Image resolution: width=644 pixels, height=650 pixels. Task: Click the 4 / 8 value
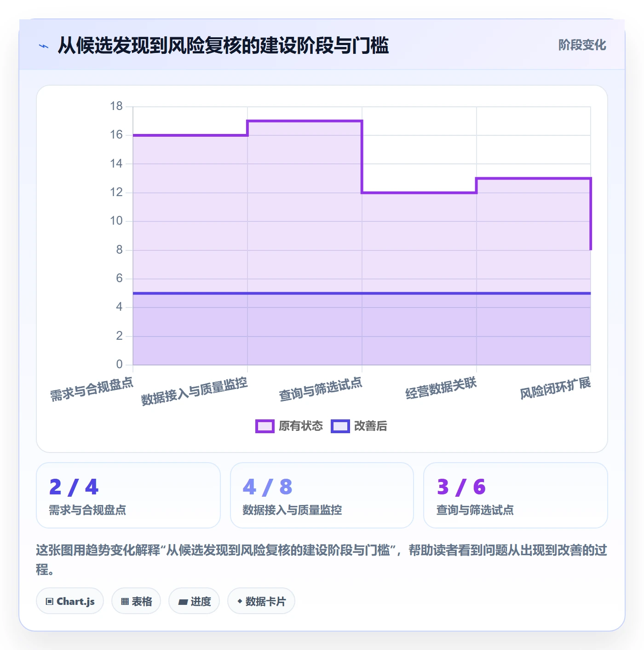[x=268, y=487]
